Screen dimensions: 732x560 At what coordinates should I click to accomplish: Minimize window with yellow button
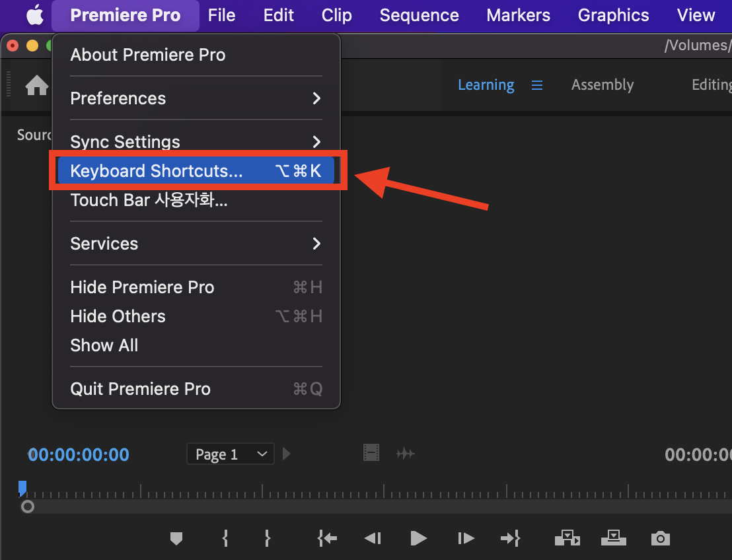click(x=32, y=46)
